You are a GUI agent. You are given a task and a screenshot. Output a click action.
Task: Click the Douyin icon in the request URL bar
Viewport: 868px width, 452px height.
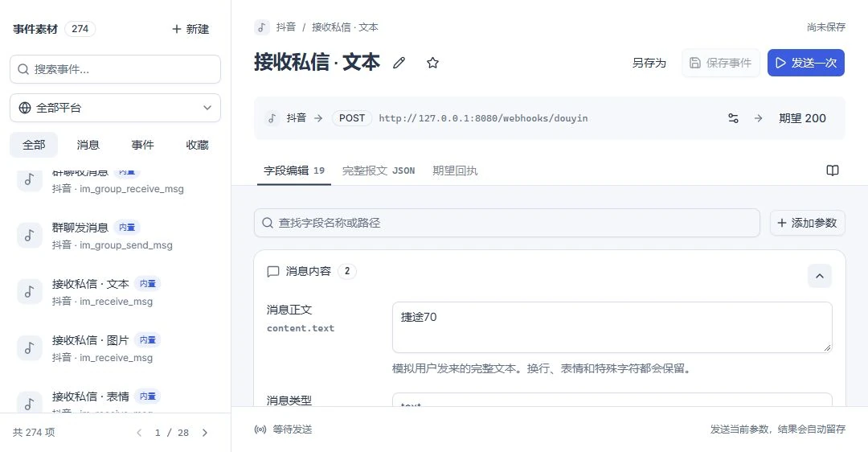[x=272, y=118]
